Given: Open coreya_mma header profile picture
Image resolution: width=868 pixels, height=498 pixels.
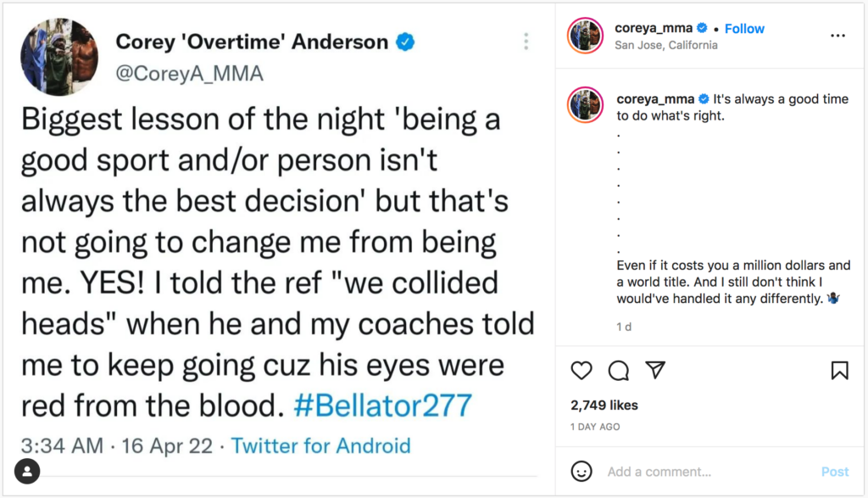Looking at the screenshot, I should click(x=585, y=36).
